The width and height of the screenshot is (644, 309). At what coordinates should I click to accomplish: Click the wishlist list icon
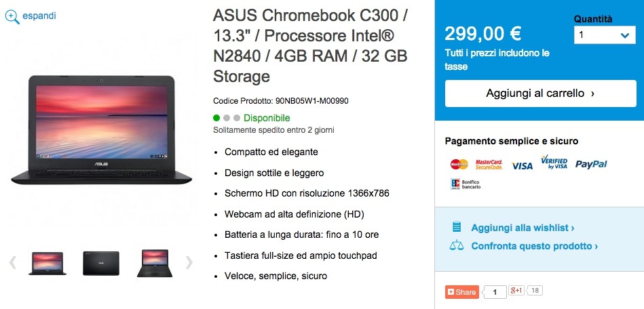point(457,228)
